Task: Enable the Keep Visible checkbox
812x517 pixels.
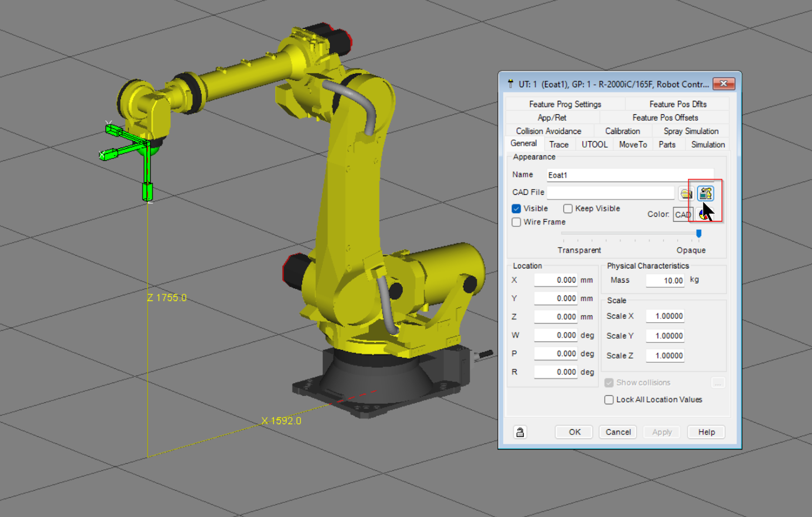Action: (x=568, y=209)
